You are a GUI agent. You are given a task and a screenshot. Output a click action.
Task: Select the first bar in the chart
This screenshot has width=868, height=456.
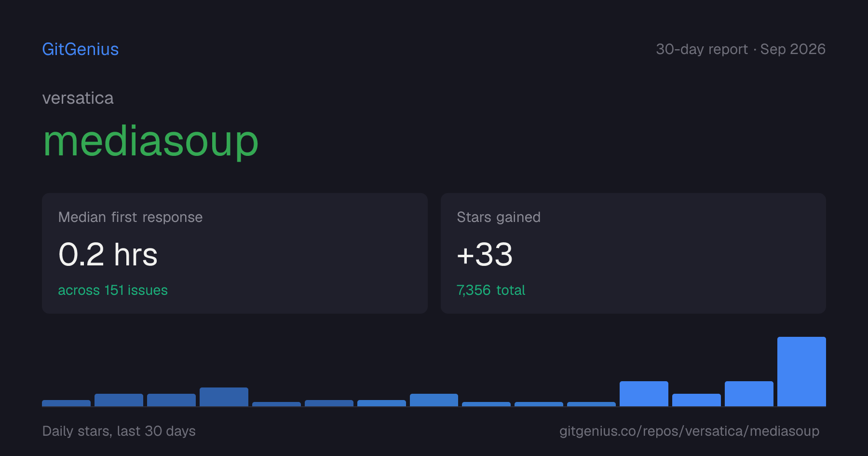[66, 403]
